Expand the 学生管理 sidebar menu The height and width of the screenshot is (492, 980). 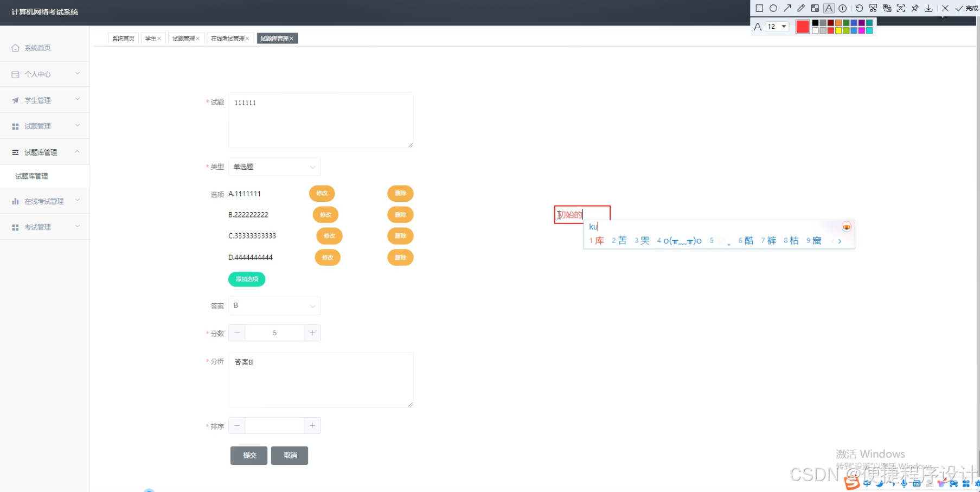pos(44,100)
